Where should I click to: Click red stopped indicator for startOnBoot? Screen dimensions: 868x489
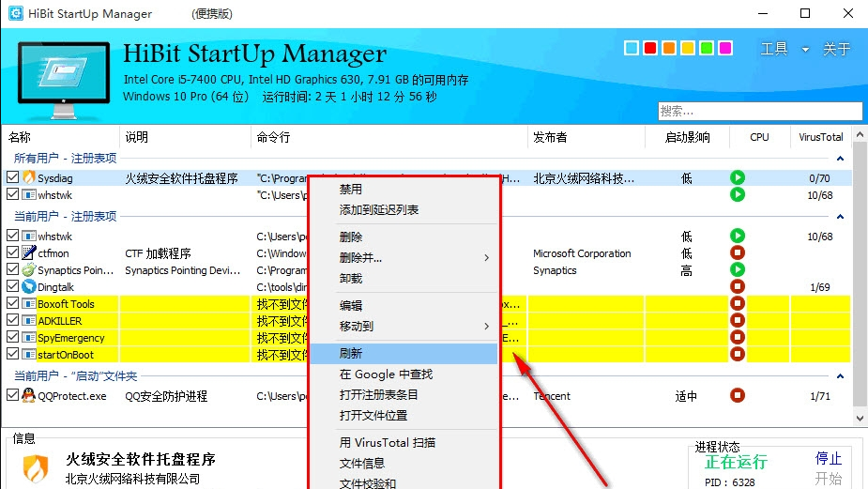pos(738,354)
